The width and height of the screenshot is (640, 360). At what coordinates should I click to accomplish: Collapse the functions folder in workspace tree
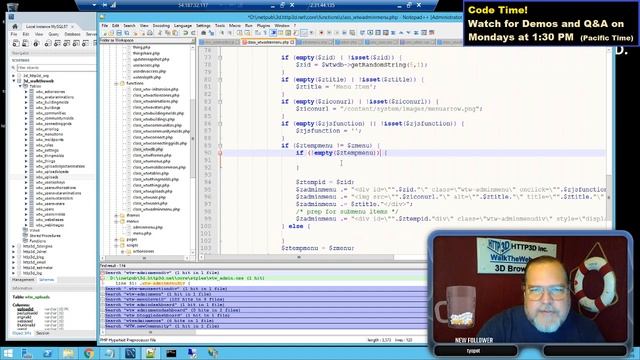click(116, 83)
